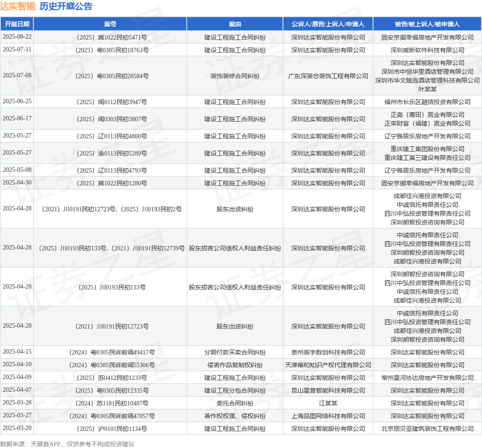
Task: Select case number (2025)闽0303民初3807号
Action: (x=112, y=119)
